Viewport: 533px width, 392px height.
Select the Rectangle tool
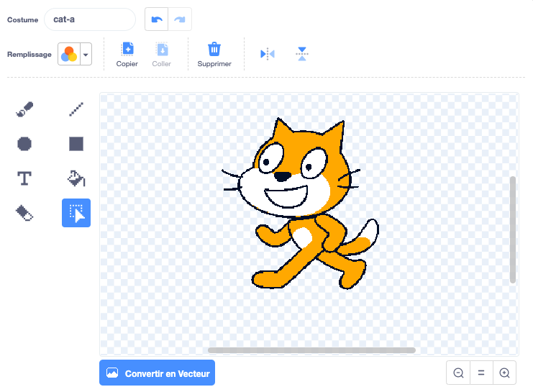click(x=76, y=144)
